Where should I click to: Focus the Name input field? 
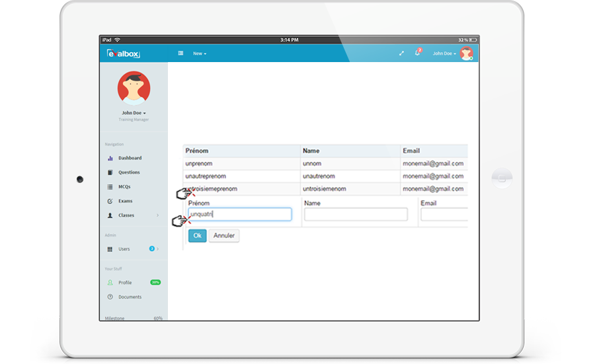tap(356, 214)
